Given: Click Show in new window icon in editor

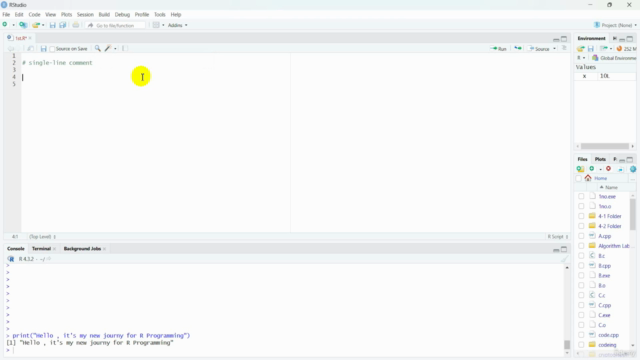Looking at the screenshot, I should (31, 49).
